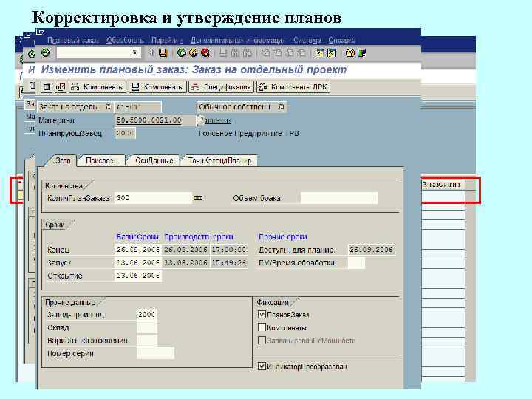Open the command field dropdown list

(x=135, y=53)
